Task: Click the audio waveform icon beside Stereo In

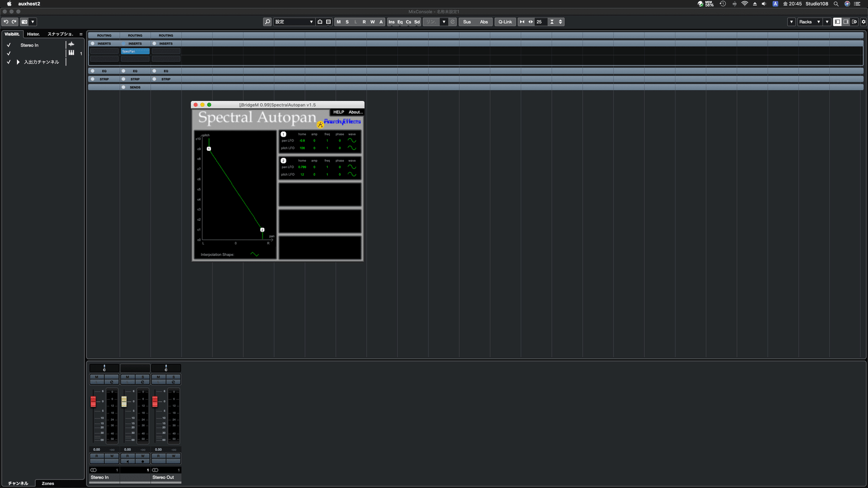Action: (71, 44)
